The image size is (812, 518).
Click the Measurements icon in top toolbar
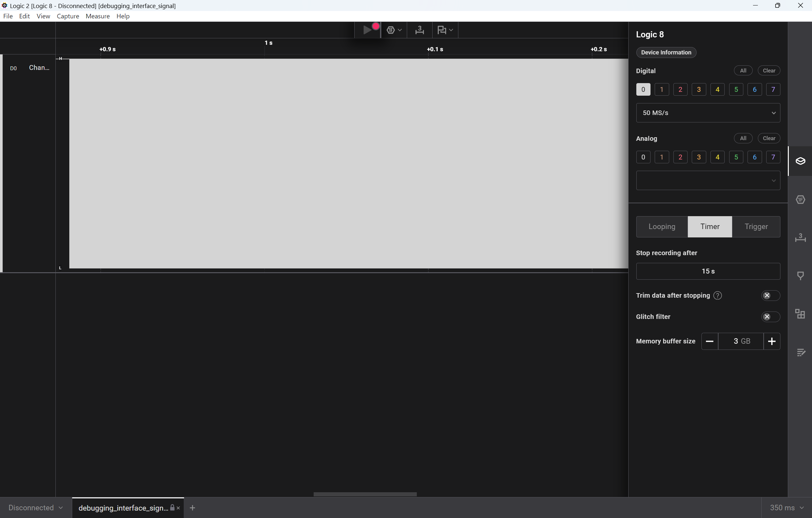(419, 30)
